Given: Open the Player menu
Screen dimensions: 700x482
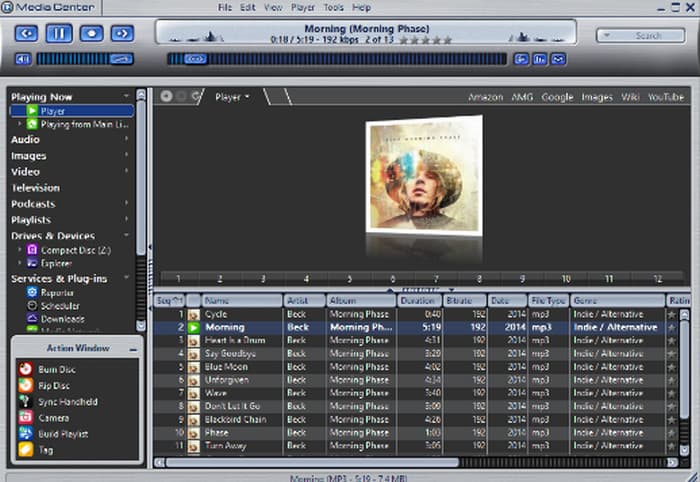Looking at the screenshot, I should click(x=303, y=8).
